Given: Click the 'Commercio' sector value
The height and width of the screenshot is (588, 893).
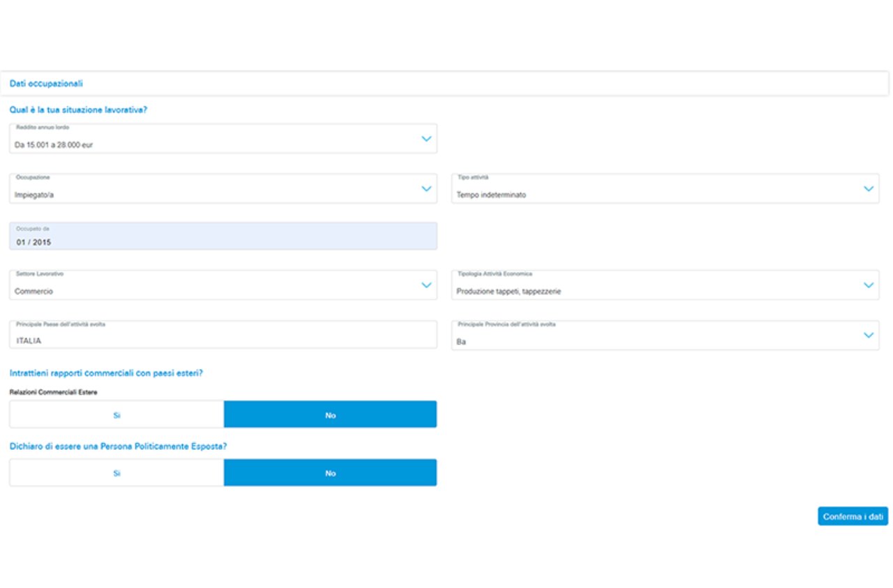Looking at the screenshot, I should [x=33, y=292].
